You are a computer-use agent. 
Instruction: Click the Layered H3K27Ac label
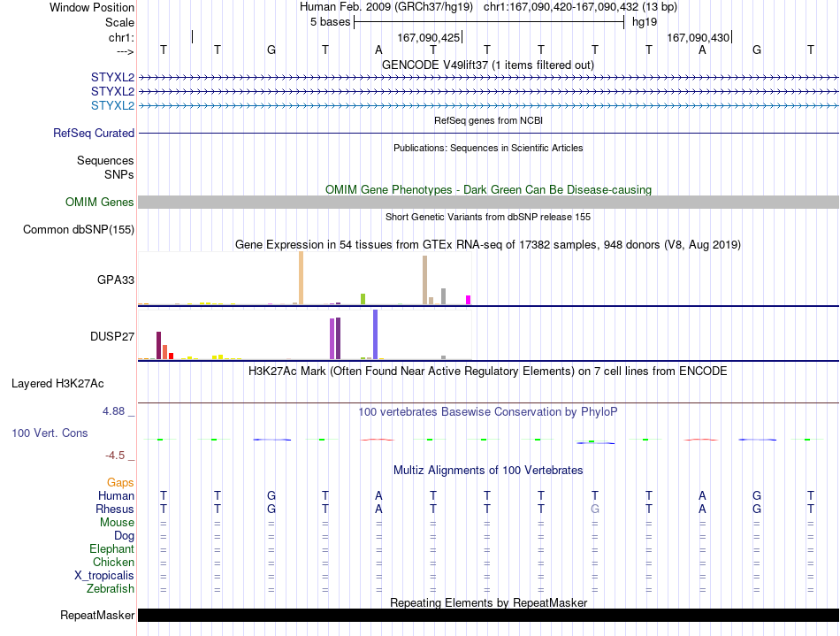57,384
